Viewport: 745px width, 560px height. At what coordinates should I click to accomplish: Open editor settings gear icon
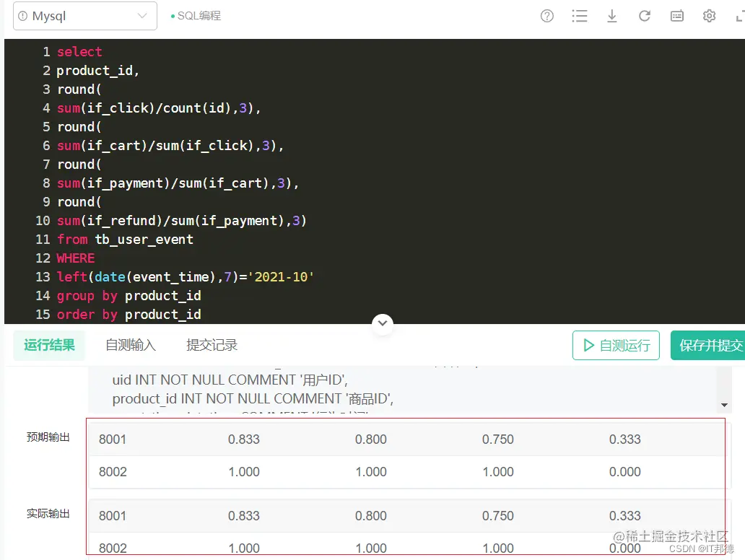(x=709, y=16)
